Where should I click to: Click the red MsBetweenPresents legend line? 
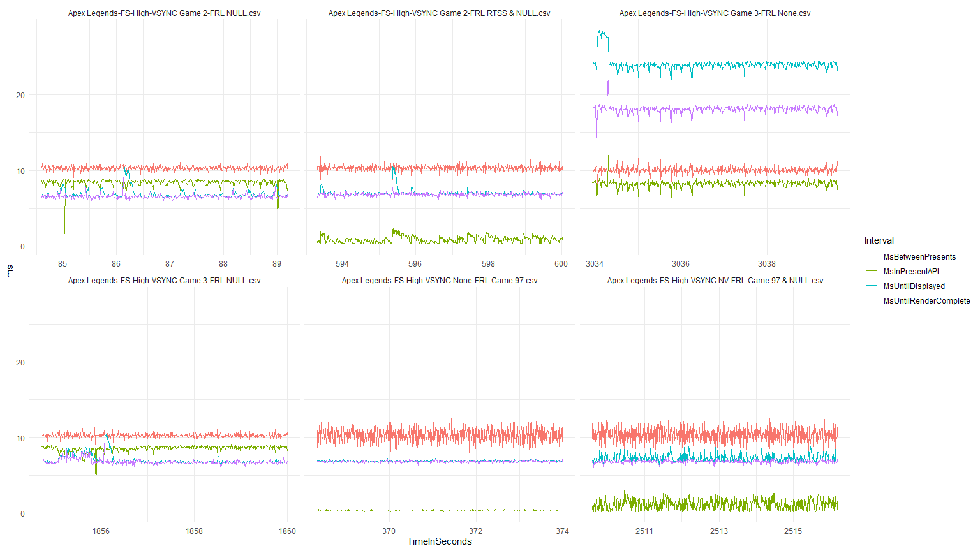click(x=872, y=257)
